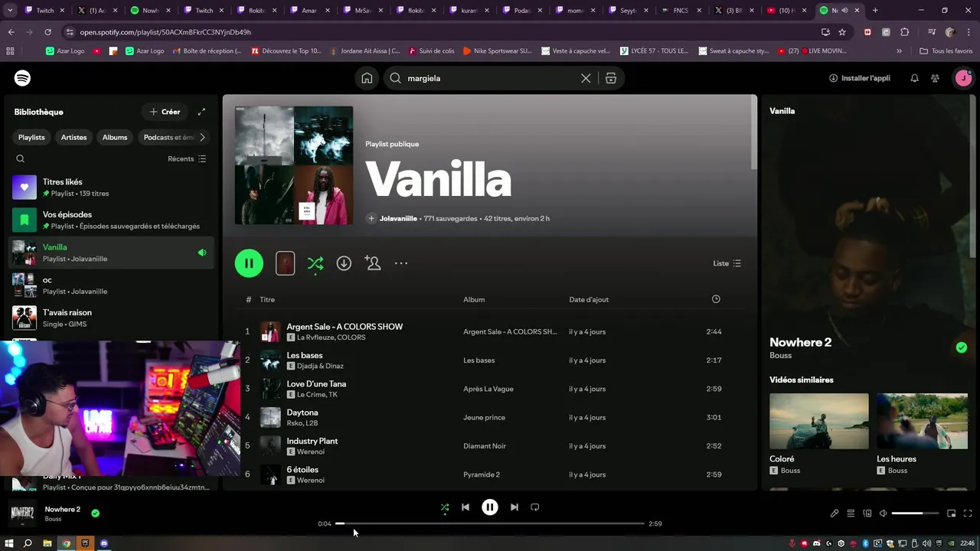Create new playlist with Créer button
The image size is (980, 551).
(x=165, y=112)
